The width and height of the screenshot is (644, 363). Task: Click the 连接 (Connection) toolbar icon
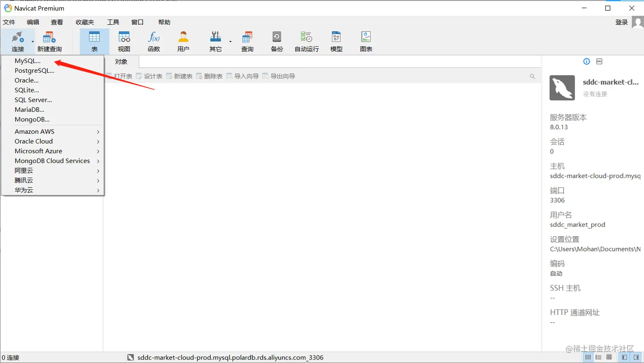point(18,41)
